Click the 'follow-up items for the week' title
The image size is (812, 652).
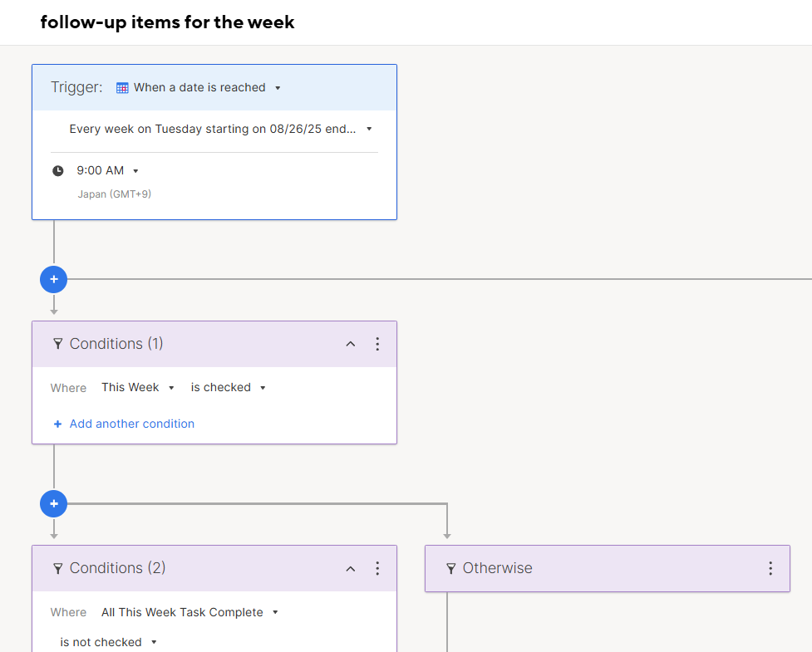[167, 22]
